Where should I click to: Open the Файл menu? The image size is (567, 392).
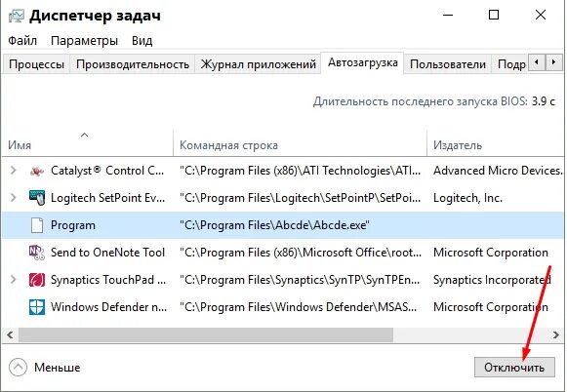[x=22, y=40]
